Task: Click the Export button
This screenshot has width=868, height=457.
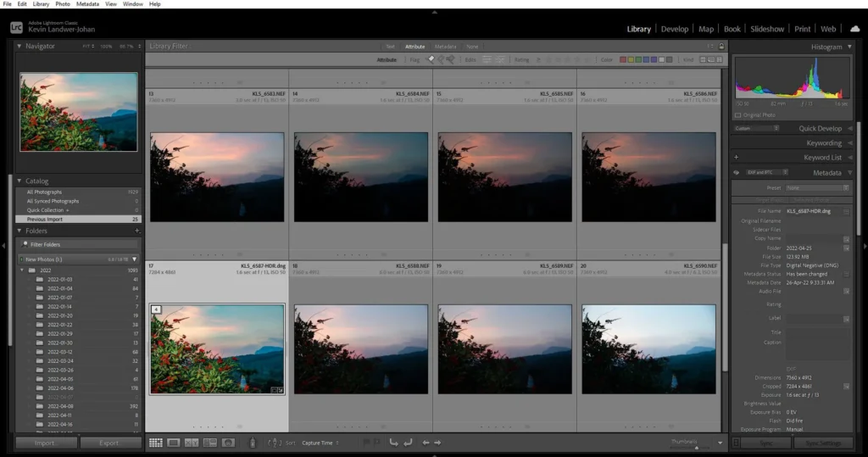Action: pos(109,443)
